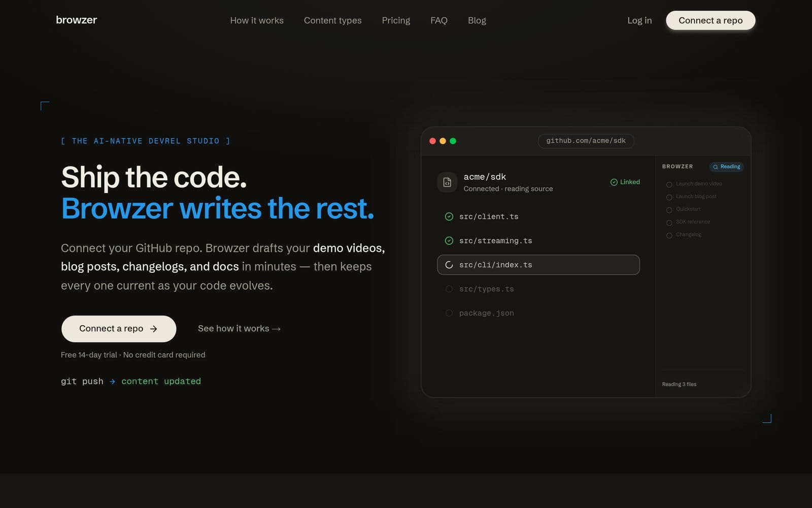Click the green checkmark beside src/streaming.ts

449,241
